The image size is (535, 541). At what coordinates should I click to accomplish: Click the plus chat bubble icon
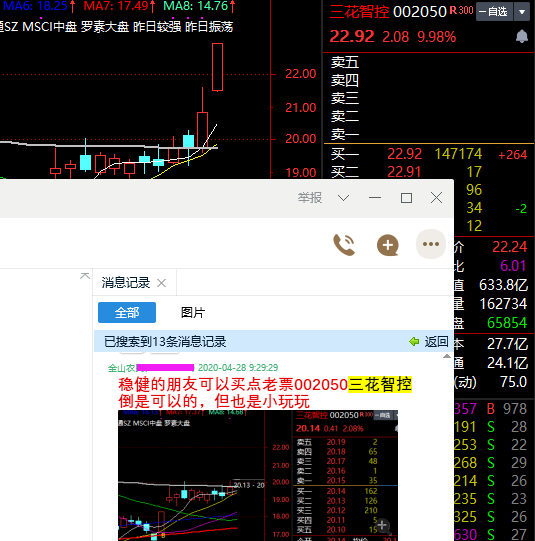coord(388,245)
